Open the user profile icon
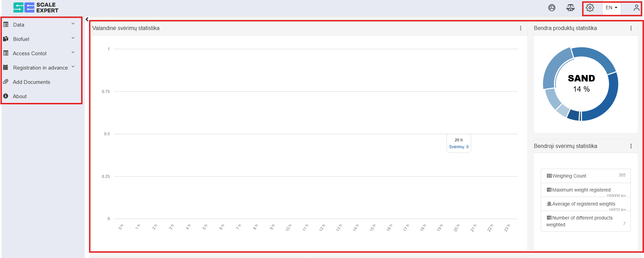This screenshot has height=258, width=644. [636, 8]
